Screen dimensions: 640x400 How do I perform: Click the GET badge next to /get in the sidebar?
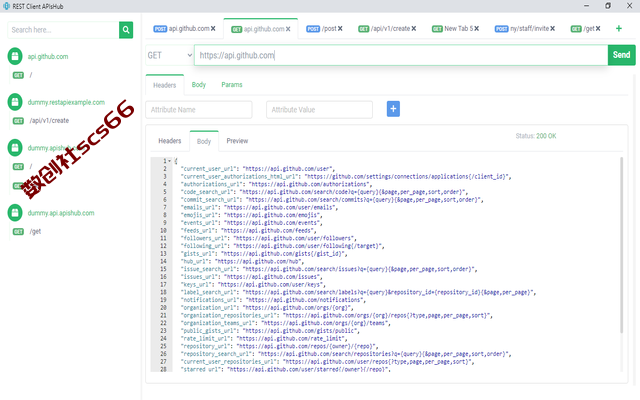(x=18, y=231)
